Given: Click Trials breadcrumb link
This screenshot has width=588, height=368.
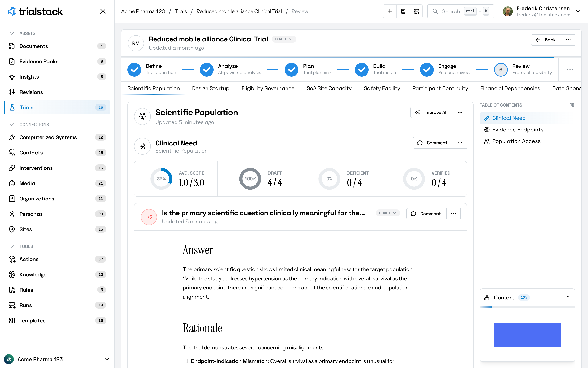Looking at the screenshot, I should pos(181,11).
